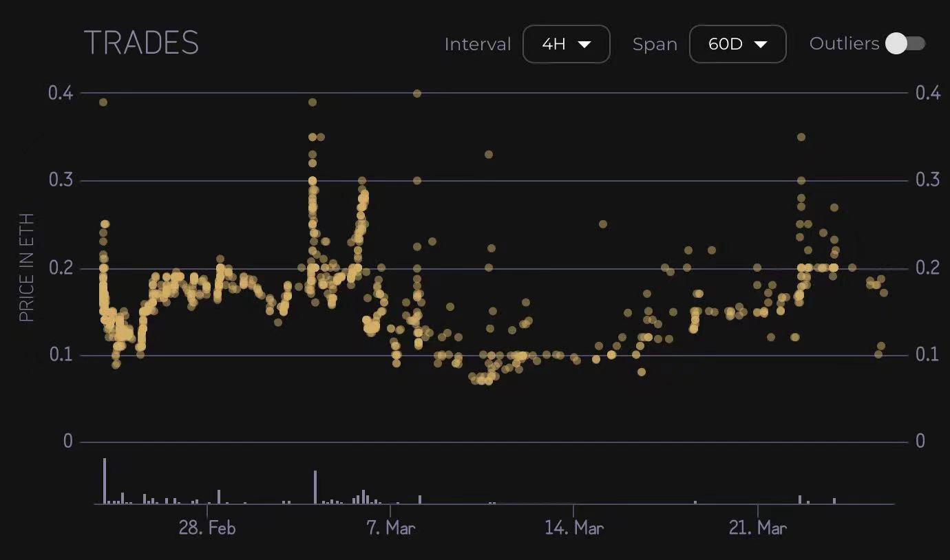
Task: Click the trade dot at 0.4 ETH
Action: click(x=416, y=93)
